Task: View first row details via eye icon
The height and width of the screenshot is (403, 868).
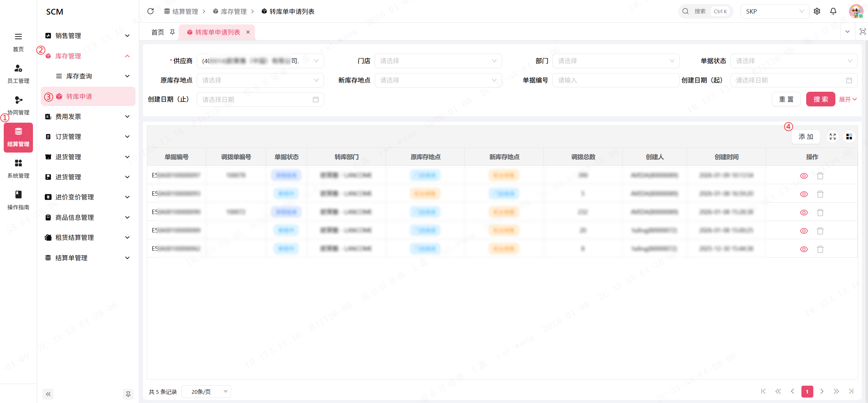Action: pos(804,176)
